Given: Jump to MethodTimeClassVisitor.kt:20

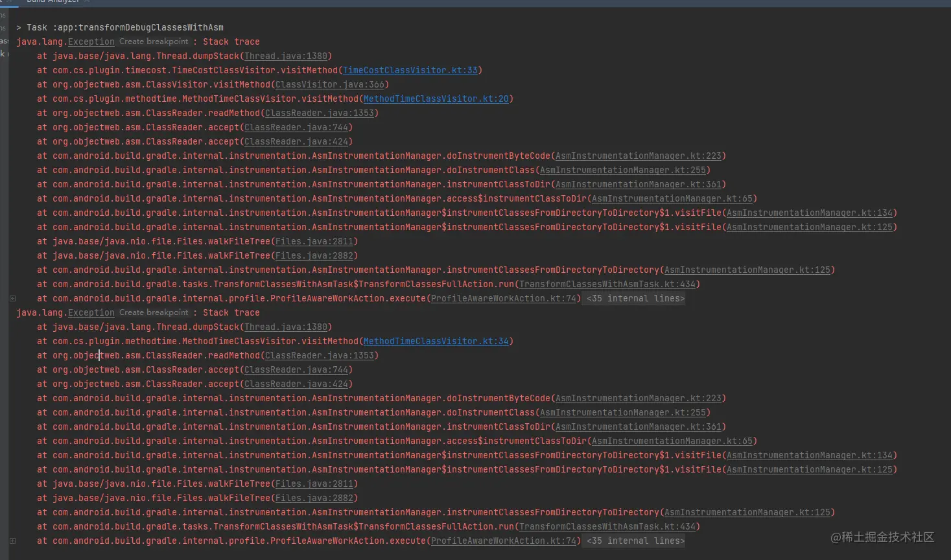Looking at the screenshot, I should coord(436,99).
